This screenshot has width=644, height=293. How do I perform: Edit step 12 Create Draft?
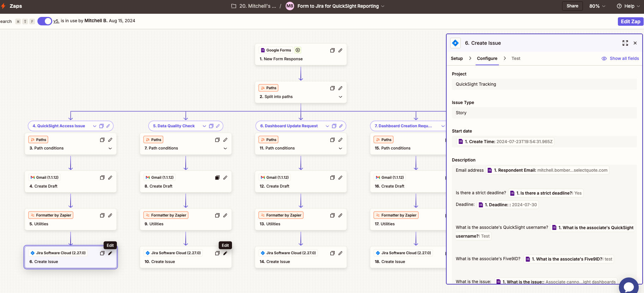340,178
